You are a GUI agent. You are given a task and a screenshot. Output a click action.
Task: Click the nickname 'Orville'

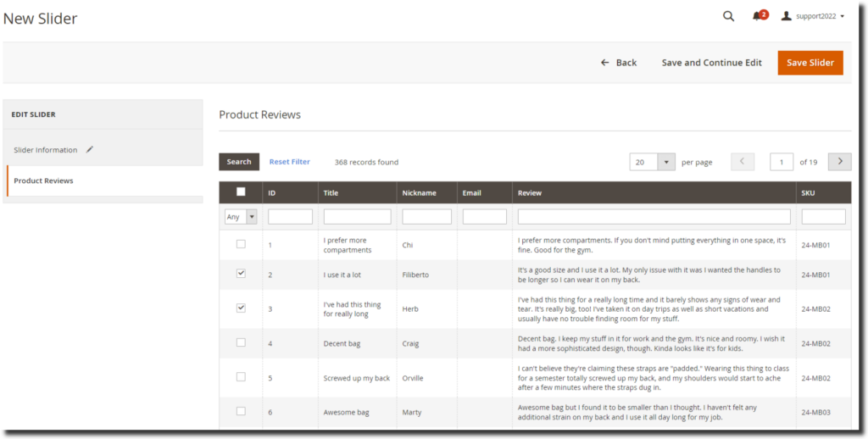pos(413,378)
